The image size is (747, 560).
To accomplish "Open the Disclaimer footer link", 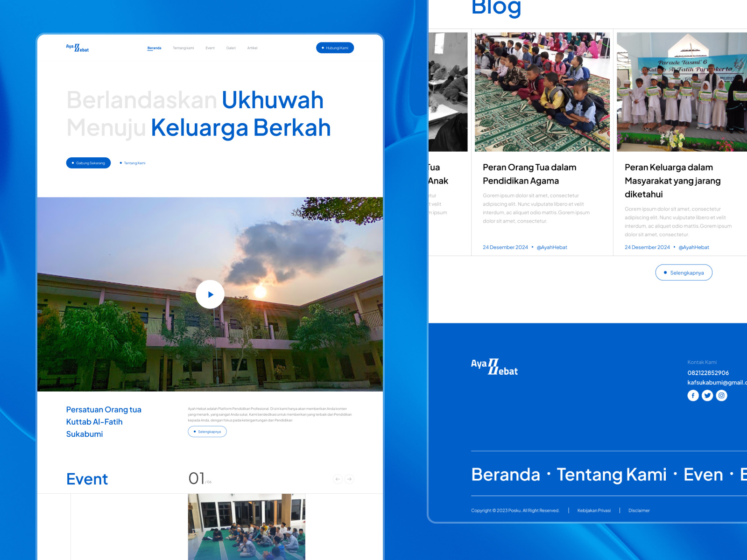I will [639, 511].
